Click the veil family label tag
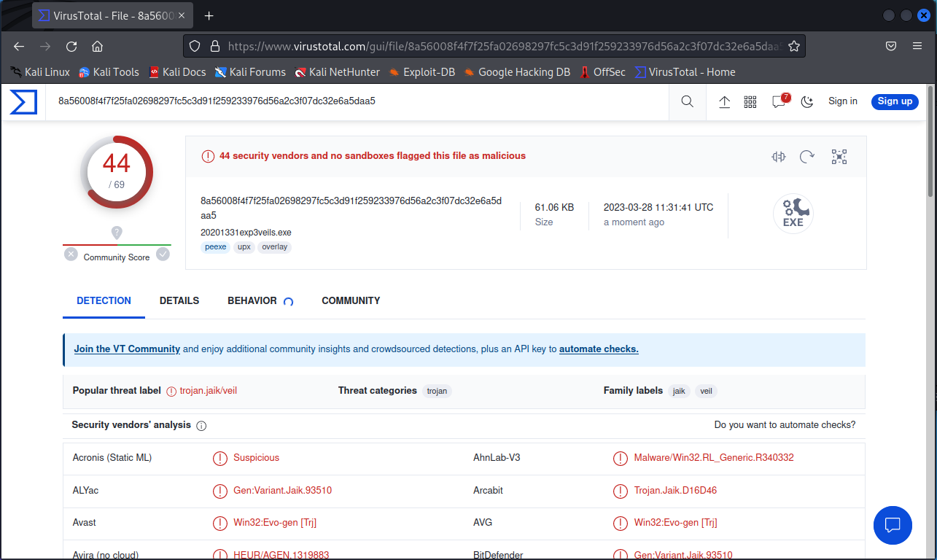This screenshot has width=937, height=560. (706, 391)
